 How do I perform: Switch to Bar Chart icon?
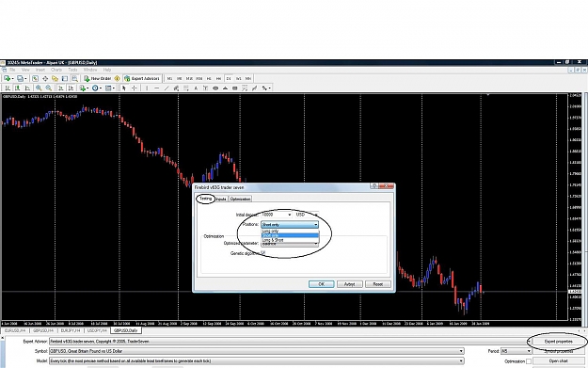pyautogui.click(x=8, y=88)
